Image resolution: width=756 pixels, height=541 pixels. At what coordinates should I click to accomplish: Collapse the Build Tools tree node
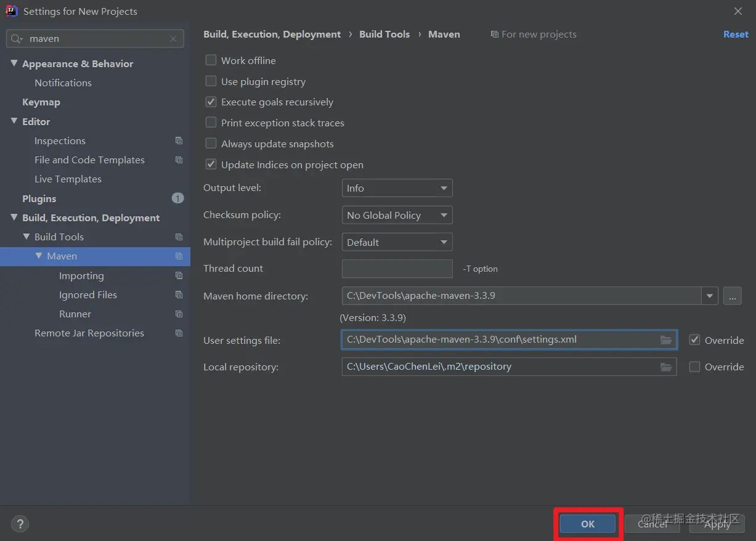click(x=26, y=237)
